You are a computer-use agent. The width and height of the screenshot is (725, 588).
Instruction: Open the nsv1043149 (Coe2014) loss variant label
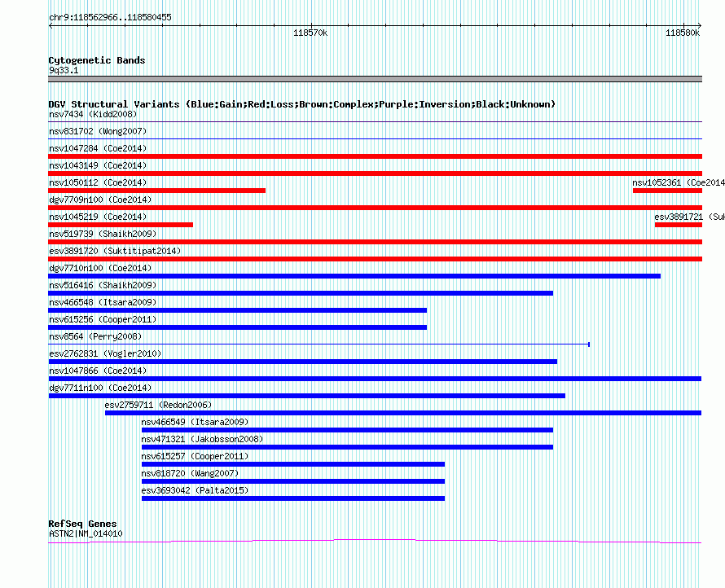coord(98,165)
